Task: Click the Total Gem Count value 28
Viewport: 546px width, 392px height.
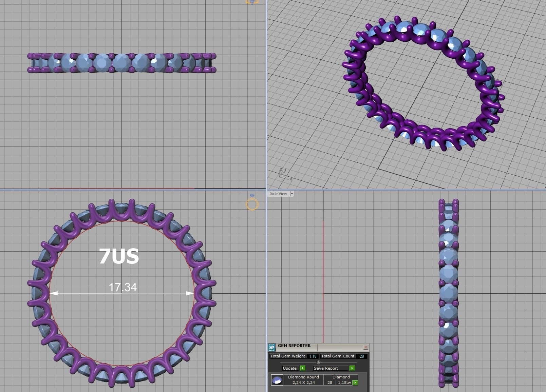Action: coord(362,356)
